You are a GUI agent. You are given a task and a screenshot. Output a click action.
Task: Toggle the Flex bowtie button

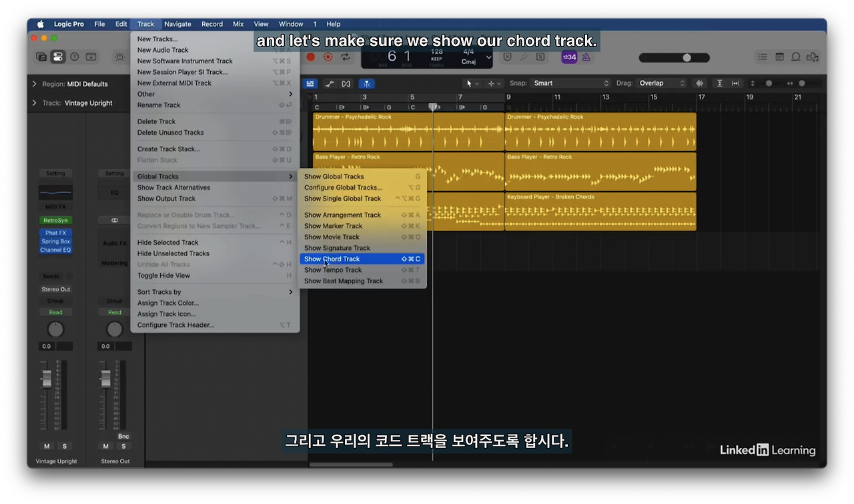[346, 83]
